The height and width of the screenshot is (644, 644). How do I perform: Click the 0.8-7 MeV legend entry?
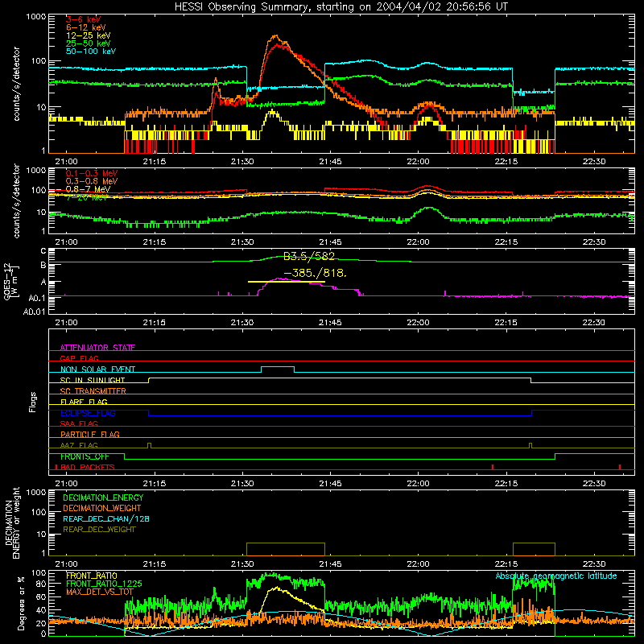pyautogui.click(x=88, y=189)
